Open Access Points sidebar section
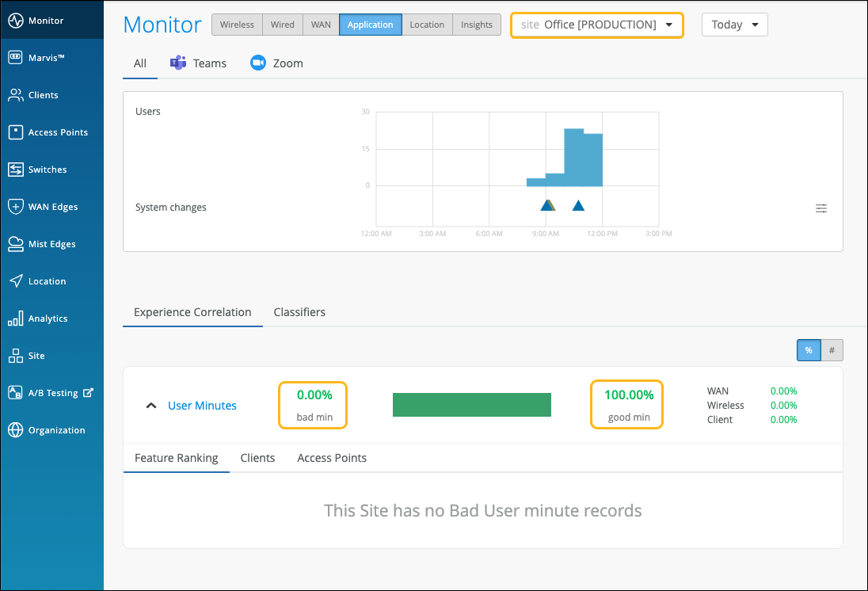 click(51, 132)
